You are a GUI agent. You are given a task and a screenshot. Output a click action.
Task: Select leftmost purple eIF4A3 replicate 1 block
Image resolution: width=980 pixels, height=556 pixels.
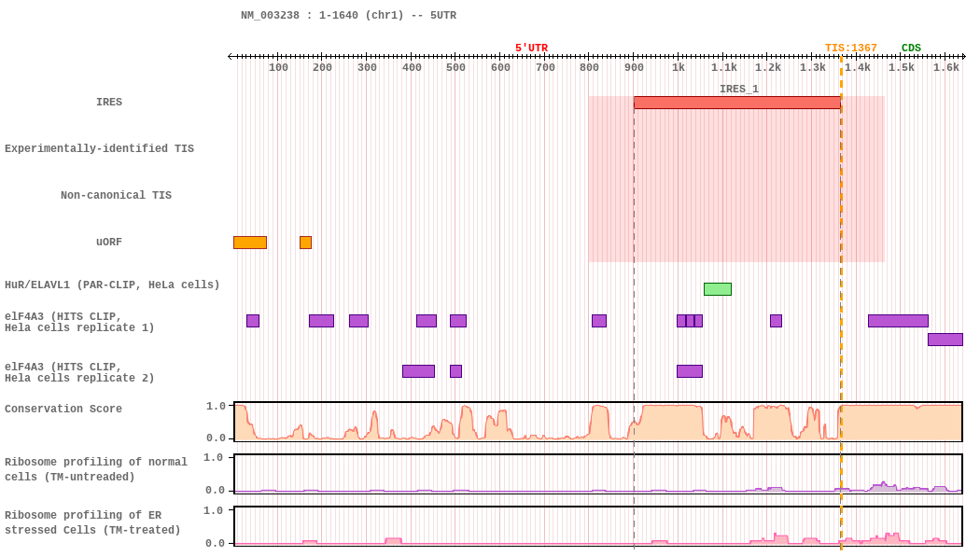[253, 321]
